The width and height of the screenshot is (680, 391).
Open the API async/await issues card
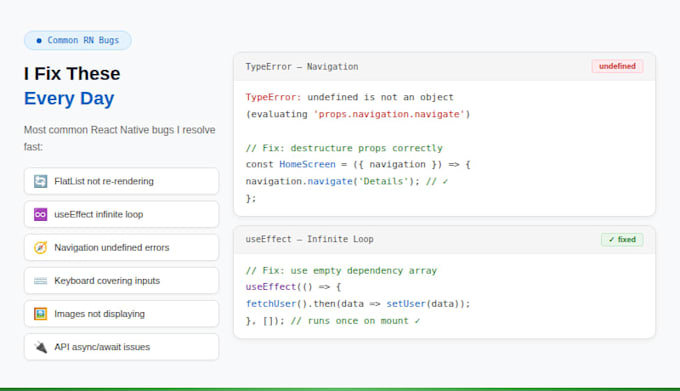[121, 347]
